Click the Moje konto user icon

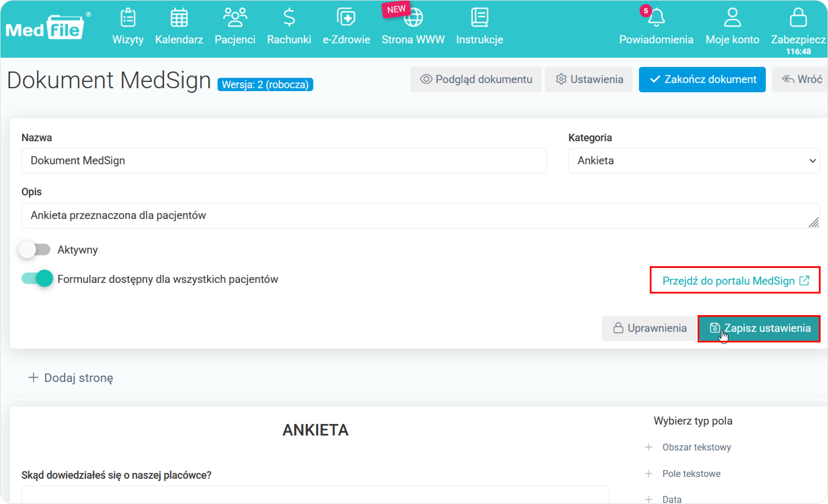[732, 17]
